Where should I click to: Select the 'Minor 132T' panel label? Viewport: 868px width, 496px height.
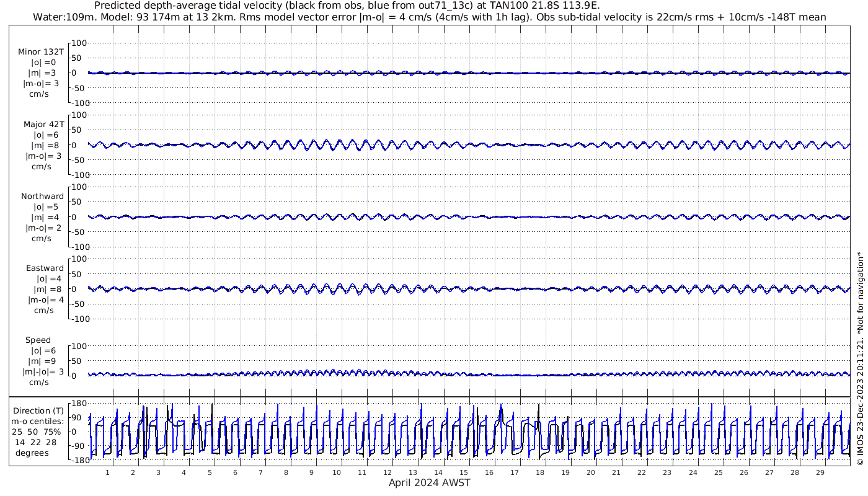pos(41,52)
